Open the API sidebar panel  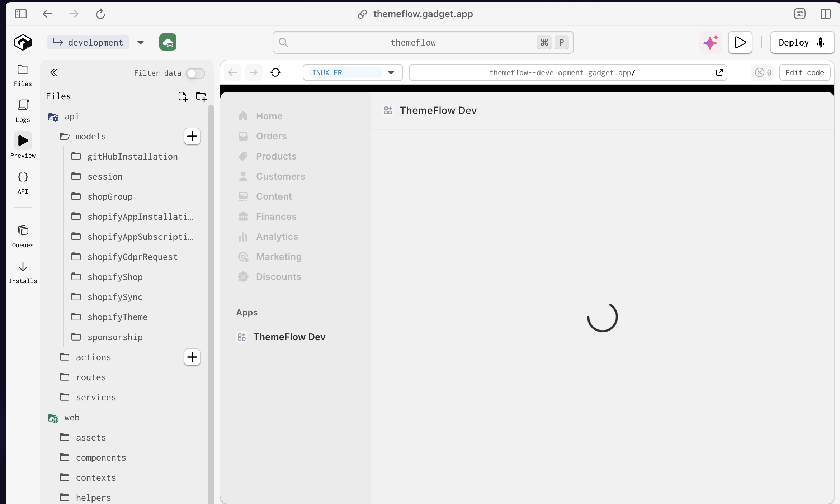coord(23,183)
